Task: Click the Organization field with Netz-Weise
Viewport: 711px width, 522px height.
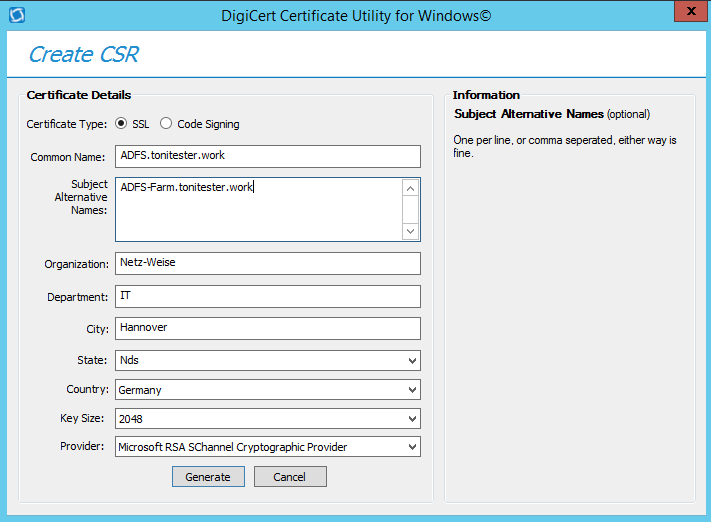Action: click(x=267, y=263)
